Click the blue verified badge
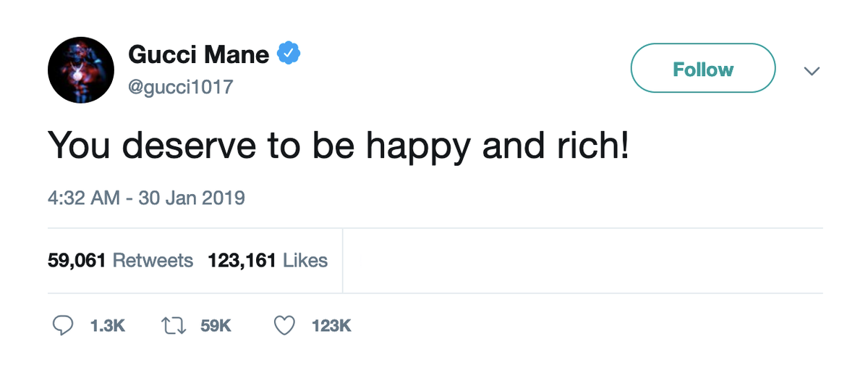868x373 pixels. 290,54
